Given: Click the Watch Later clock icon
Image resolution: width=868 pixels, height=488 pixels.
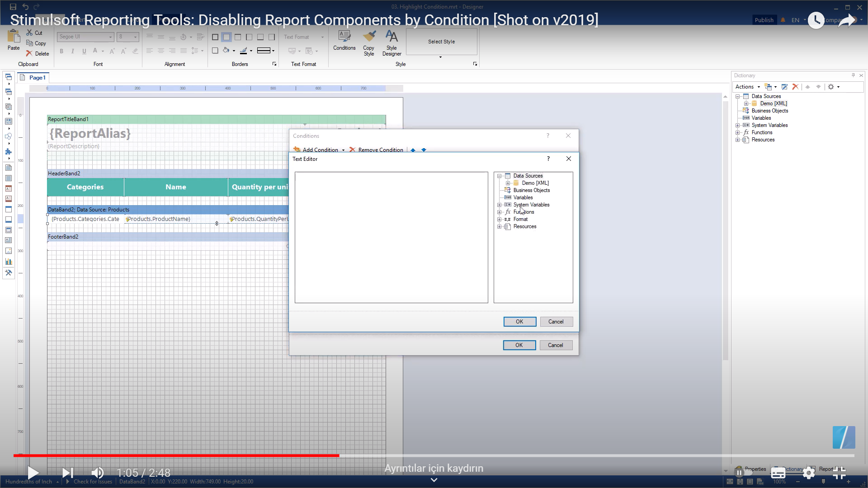Looking at the screenshot, I should 816,20.
